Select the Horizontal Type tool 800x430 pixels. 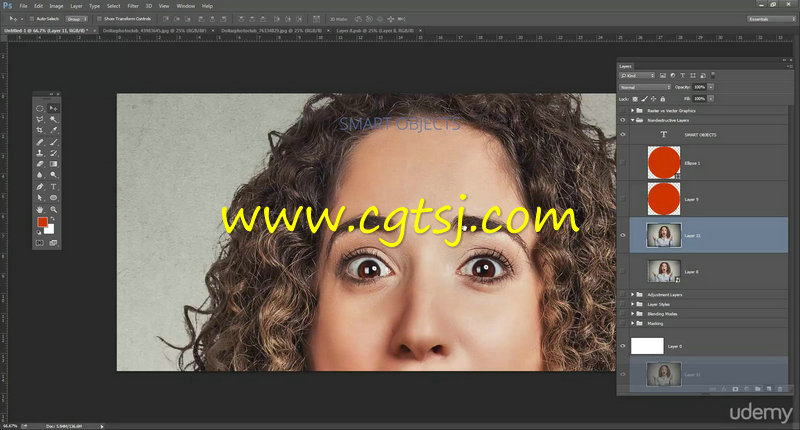[53, 187]
